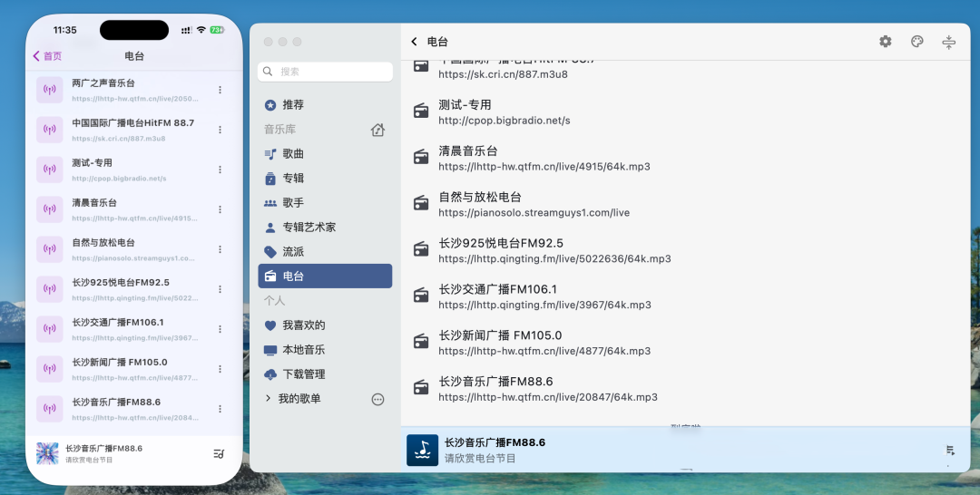Tap broadcast icon of 长沙925悦电台FM92.5 on phone
Image resolution: width=980 pixels, height=495 pixels.
pyautogui.click(x=49, y=289)
